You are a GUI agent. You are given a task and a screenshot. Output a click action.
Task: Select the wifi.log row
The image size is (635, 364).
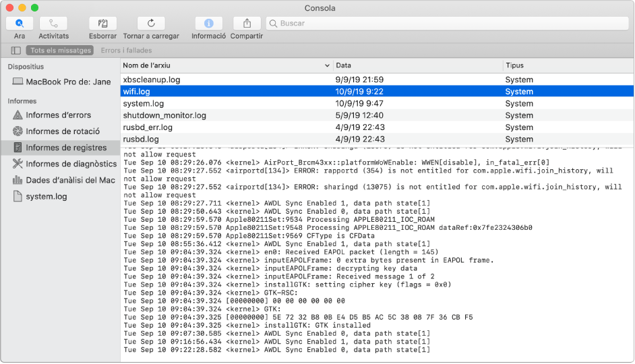point(377,92)
